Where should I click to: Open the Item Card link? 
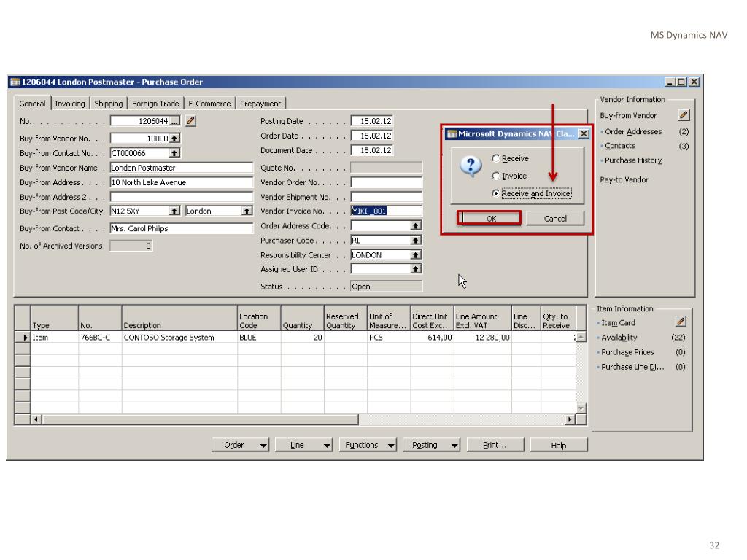(x=618, y=322)
